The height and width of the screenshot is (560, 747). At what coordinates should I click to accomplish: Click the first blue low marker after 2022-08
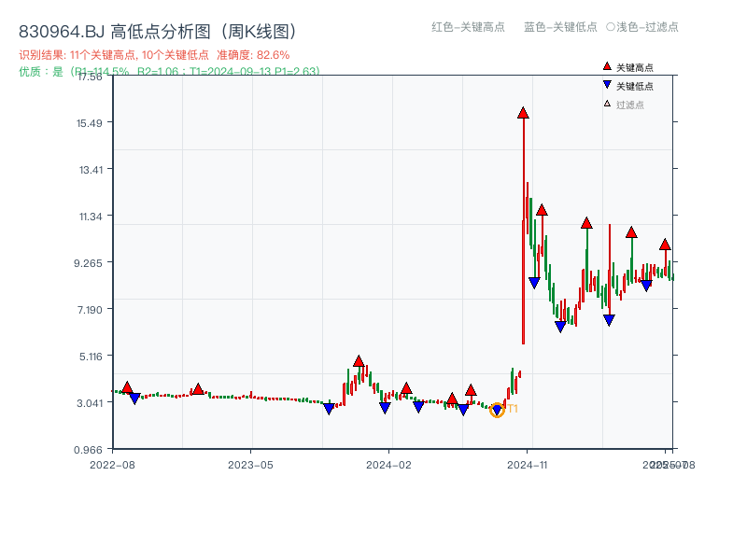click(134, 399)
